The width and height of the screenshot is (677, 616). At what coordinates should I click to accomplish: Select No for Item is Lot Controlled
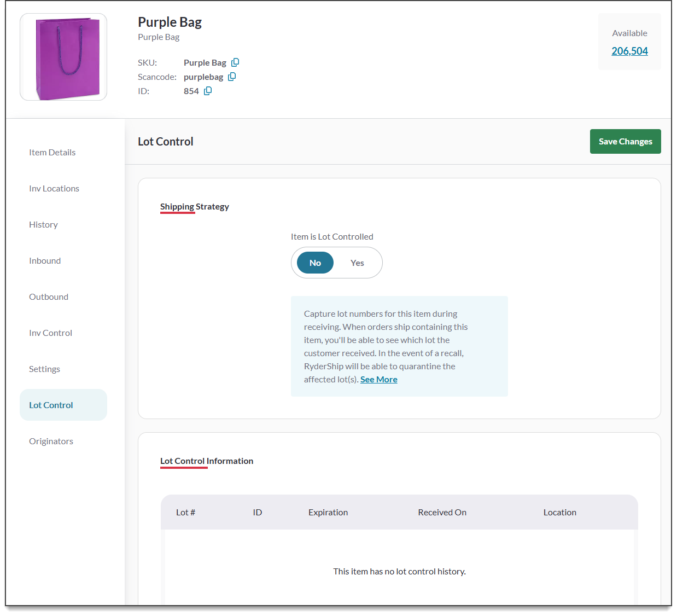click(x=315, y=263)
